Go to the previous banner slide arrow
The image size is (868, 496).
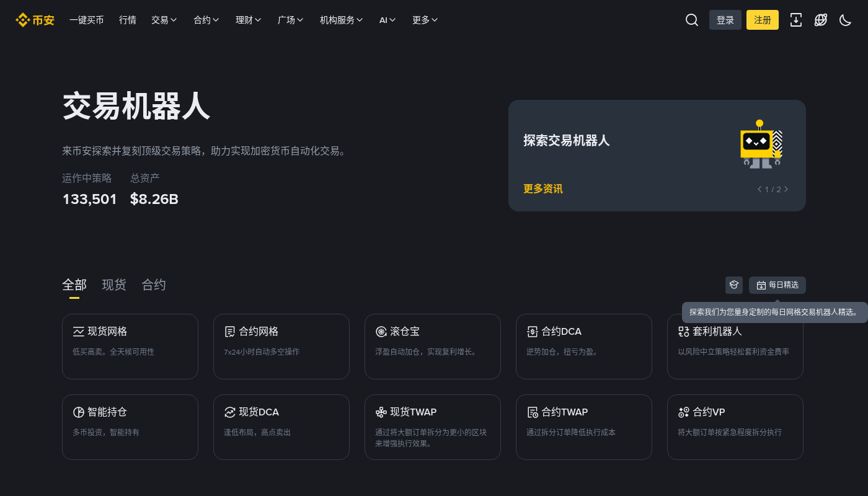coord(759,189)
